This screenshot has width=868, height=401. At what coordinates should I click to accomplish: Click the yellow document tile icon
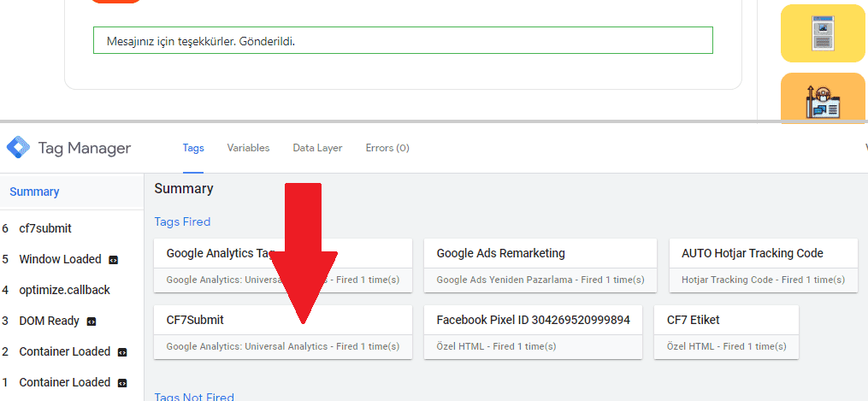click(x=823, y=34)
